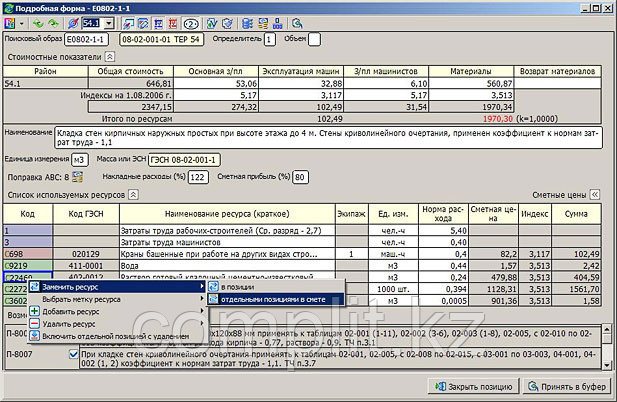
Task: Open Выбрать метку ресурса submenu
Action: coord(117,299)
